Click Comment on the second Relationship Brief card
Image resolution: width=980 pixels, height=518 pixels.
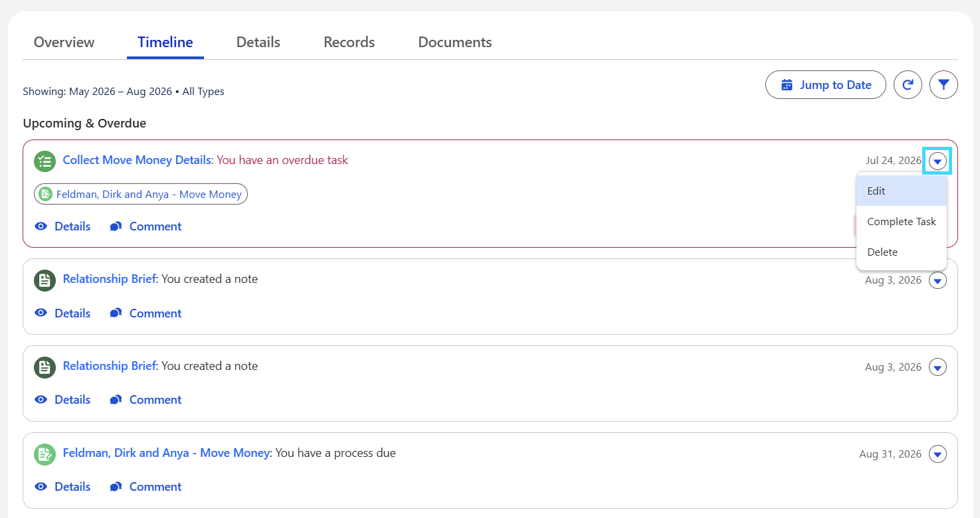[146, 400]
